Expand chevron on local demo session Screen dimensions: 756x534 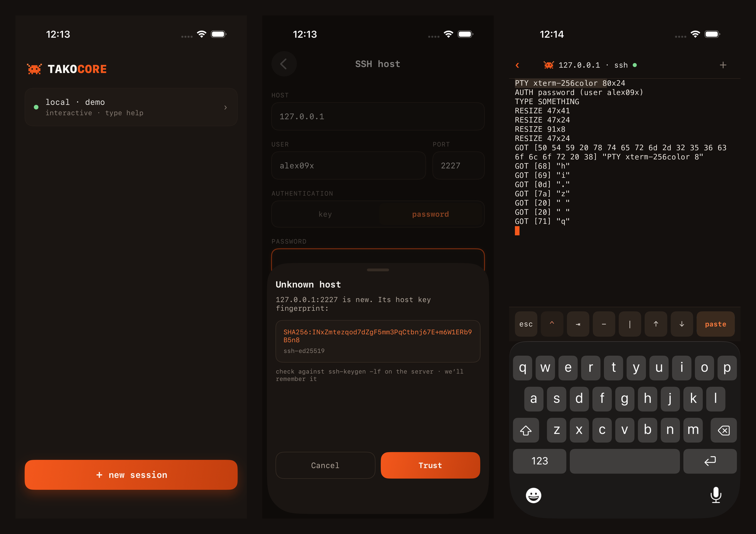(x=226, y=108)
